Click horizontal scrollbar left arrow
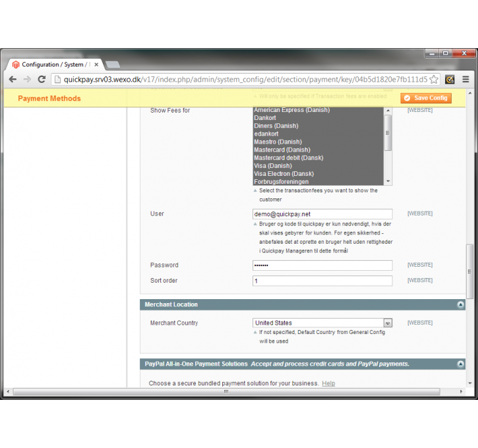Screen dimensions: 478x448 (8, 391)
